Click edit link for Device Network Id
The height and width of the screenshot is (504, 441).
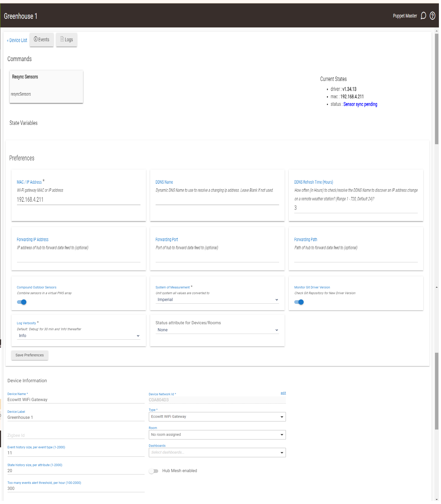[x=283, y=393]
